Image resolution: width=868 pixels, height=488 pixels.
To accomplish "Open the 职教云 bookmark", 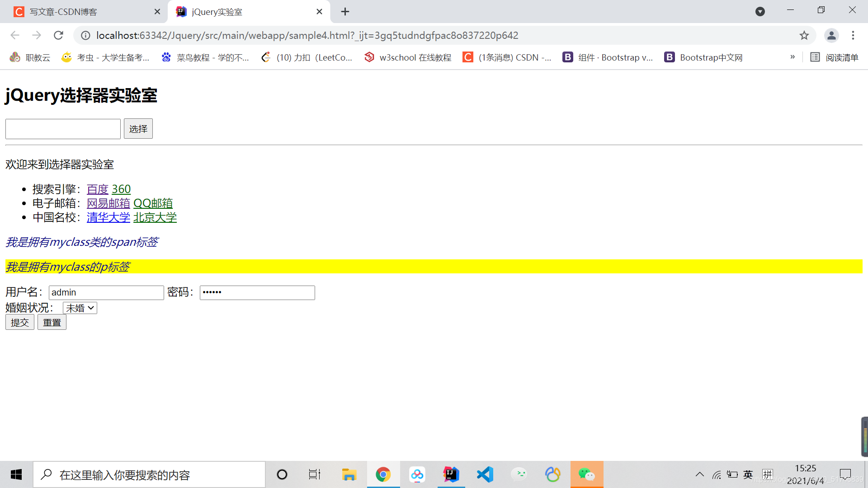I will (30, 57).
